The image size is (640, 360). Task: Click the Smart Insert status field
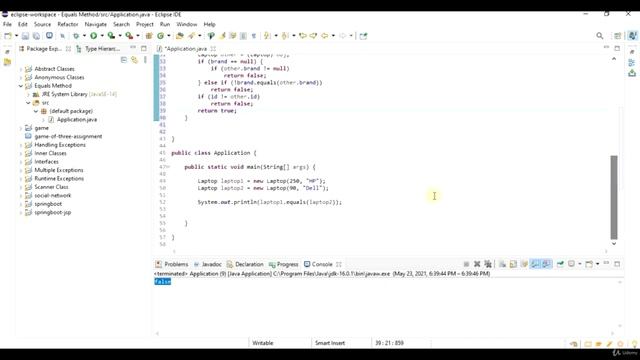(330, 343)
